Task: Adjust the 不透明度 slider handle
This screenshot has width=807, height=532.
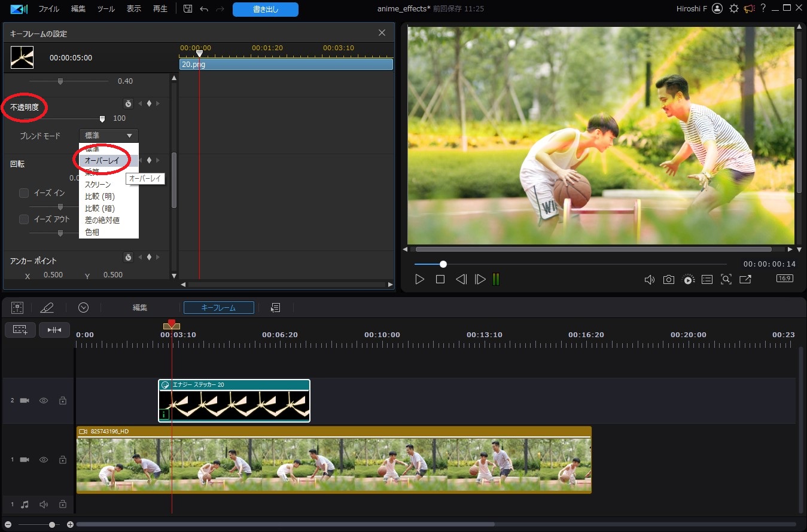Action: [x=102, y=118]
